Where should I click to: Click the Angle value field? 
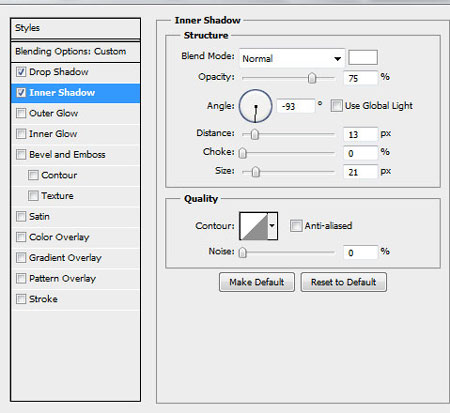pyautogui.click(x=296, y=106)
